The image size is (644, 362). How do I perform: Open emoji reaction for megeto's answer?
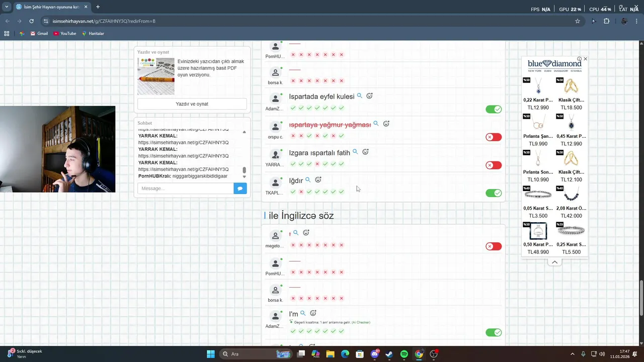click(x=306, y=233)
